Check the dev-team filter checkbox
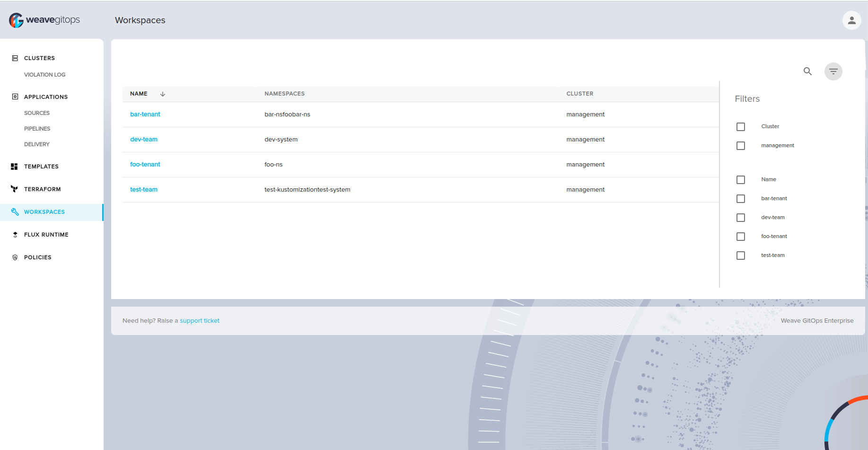 tap(741, 218)
